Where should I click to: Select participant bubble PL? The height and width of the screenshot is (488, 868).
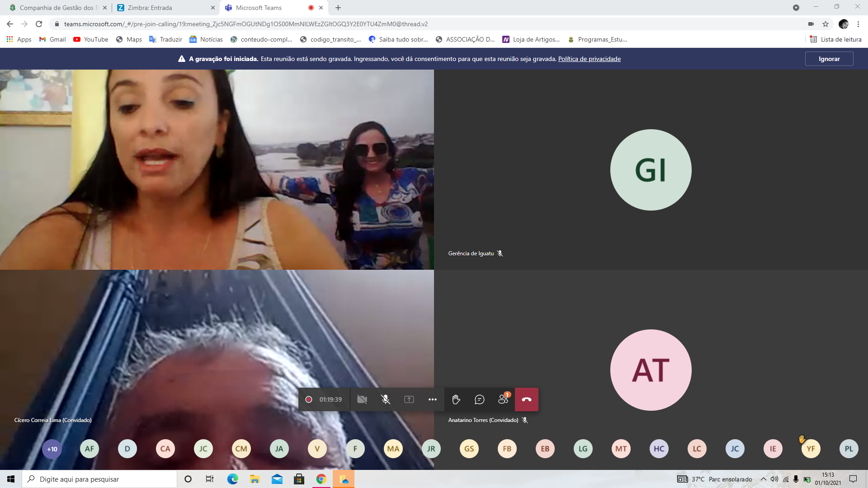(849, 449)
